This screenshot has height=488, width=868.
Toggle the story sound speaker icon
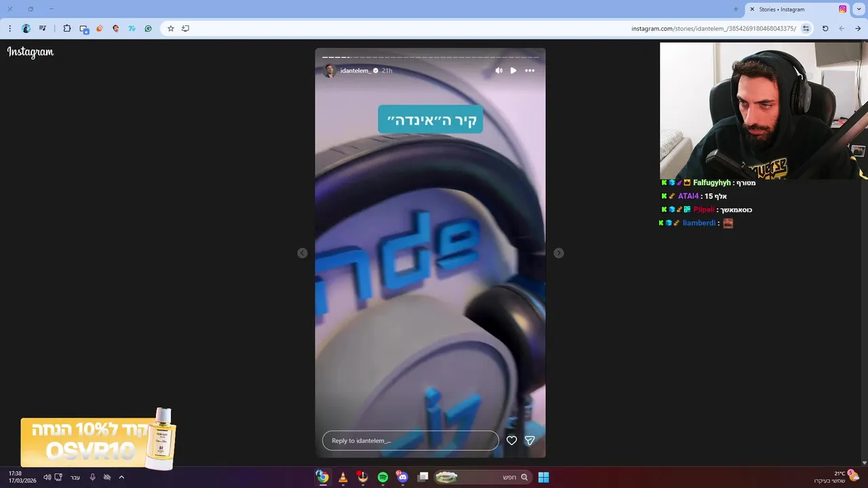click(x=499, y=70)
